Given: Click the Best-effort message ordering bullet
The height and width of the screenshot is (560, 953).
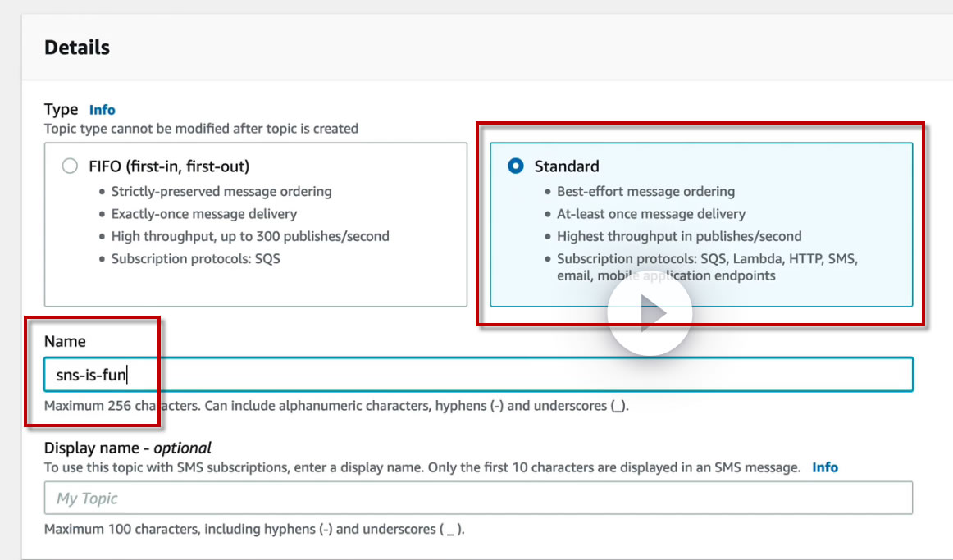Looking at the screenshot, I should pos(645,191).
